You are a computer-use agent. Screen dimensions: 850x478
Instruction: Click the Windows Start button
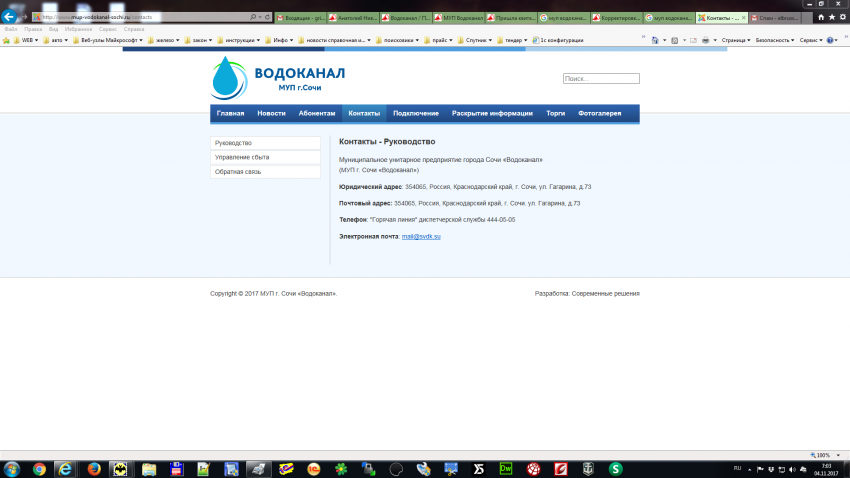(11, 468)
